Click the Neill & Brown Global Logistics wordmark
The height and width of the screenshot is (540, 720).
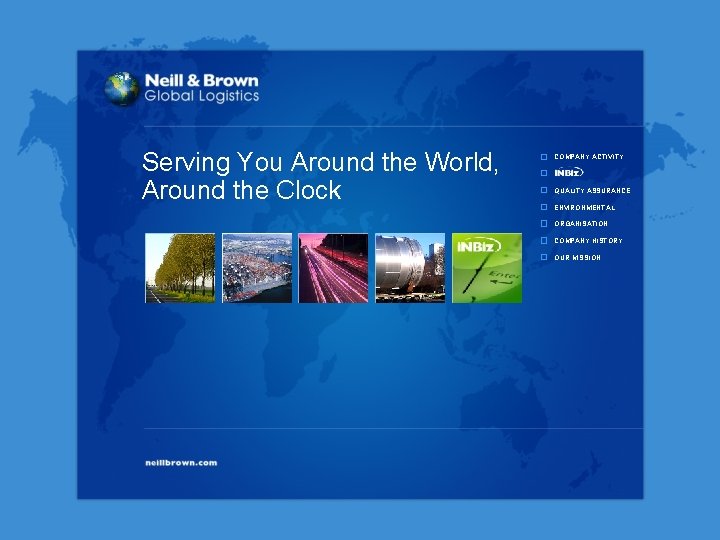coord(202,88)
